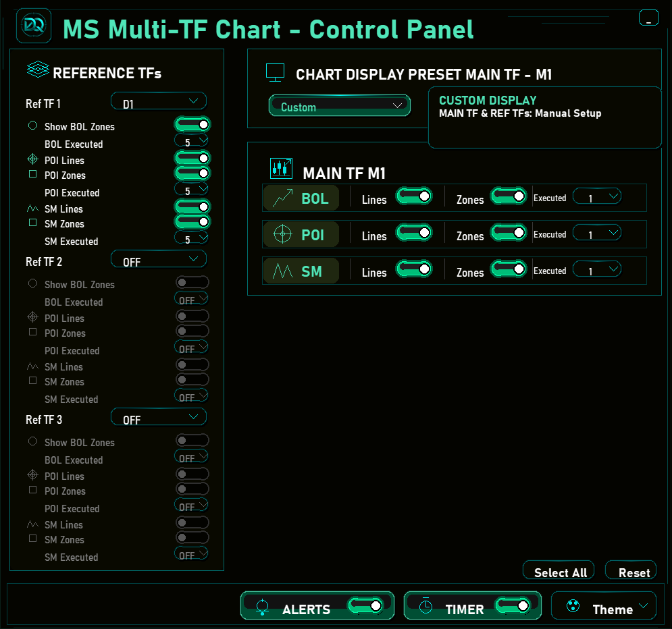
Task: Open the Custom display preset dropdown
Action: coord(340,106)
